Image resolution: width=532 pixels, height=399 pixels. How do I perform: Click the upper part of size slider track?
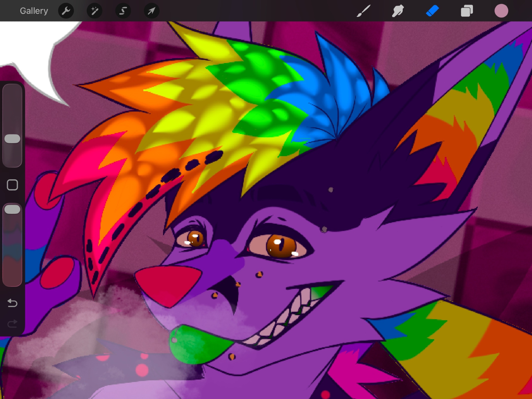point(12,106)
